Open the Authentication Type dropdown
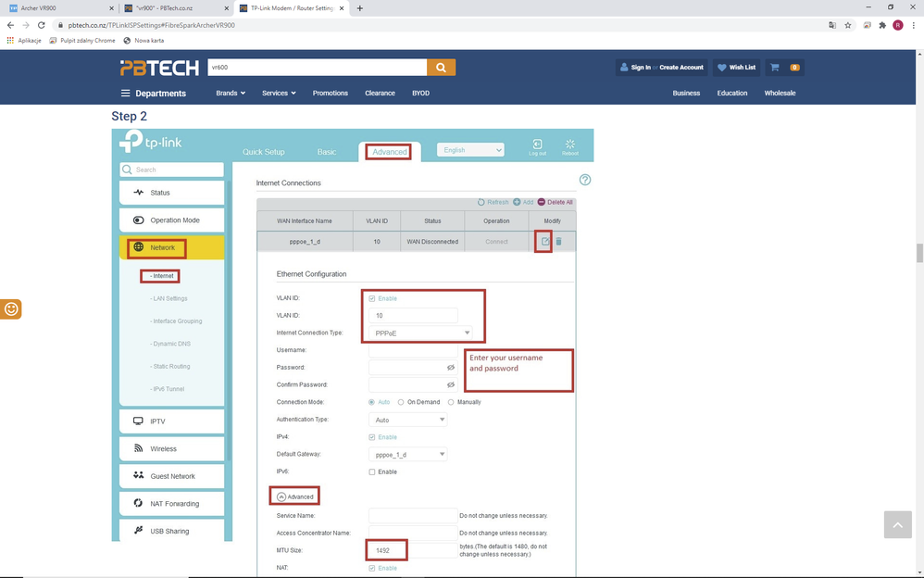The image size is (924, 578). click(x=408, y=420)
